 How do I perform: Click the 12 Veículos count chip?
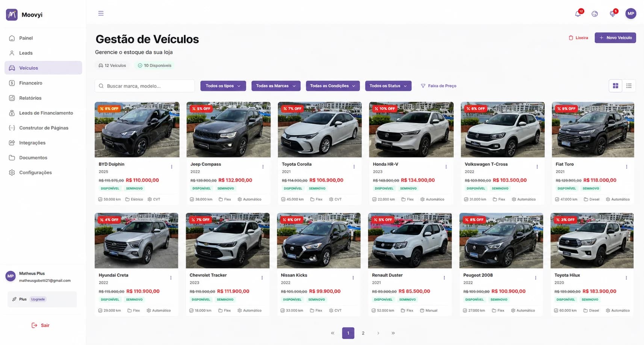(x=112, y=65)
